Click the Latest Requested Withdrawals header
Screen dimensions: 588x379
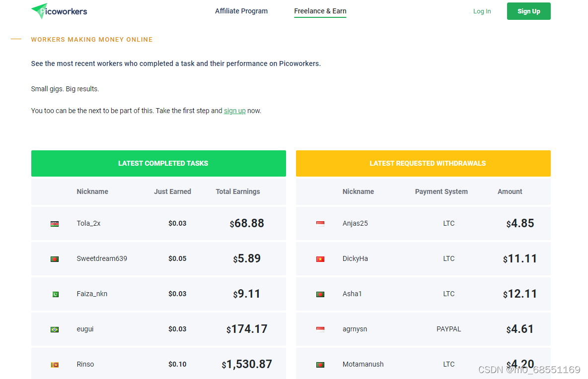click(x=424, y=163)
